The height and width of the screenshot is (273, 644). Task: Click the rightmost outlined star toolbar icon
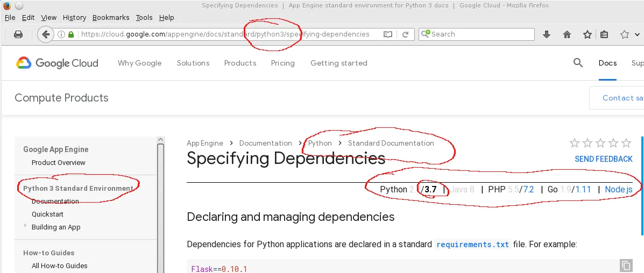click(625, 34)
